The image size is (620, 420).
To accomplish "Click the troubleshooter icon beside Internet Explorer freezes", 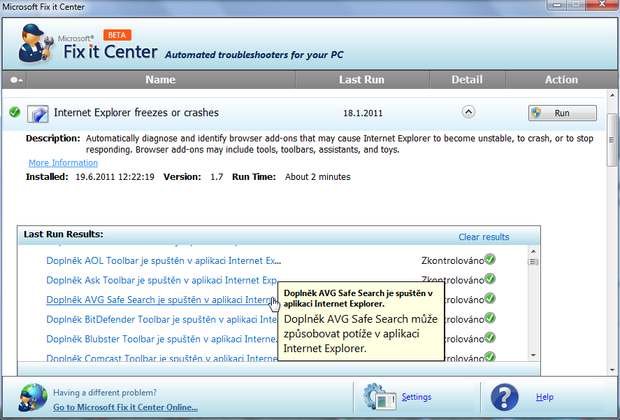I will 38,114.
